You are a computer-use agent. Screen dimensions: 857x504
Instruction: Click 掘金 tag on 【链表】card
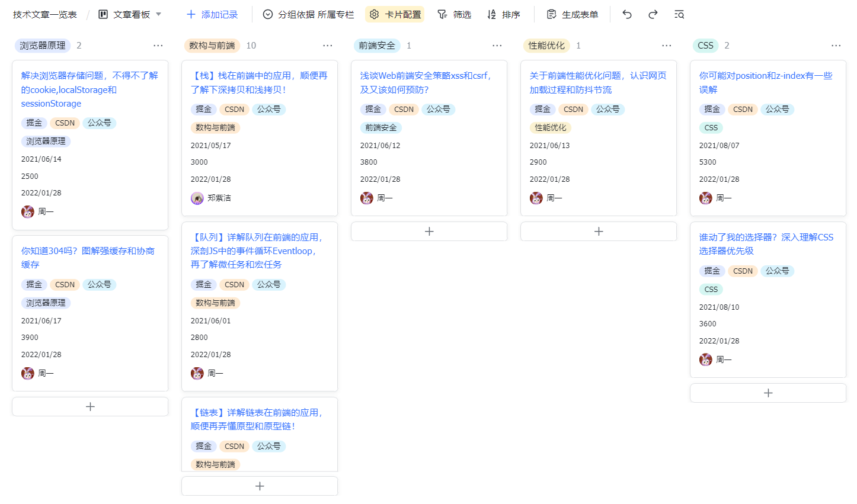(x=204, y=447)
